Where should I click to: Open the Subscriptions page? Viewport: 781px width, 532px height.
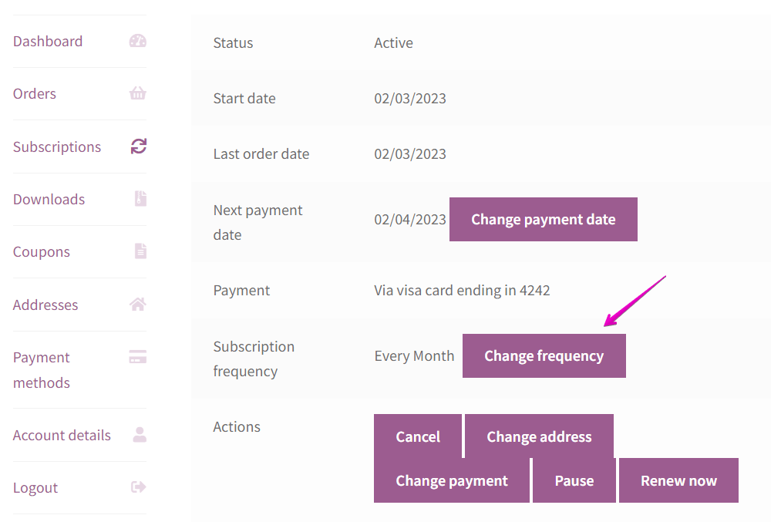(x=57, y=146)
